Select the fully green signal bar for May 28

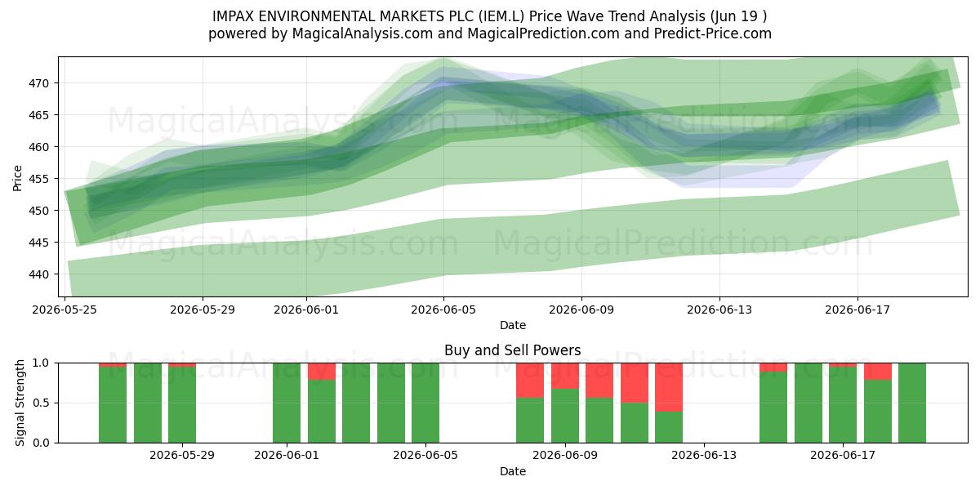[x=148, y=403]
